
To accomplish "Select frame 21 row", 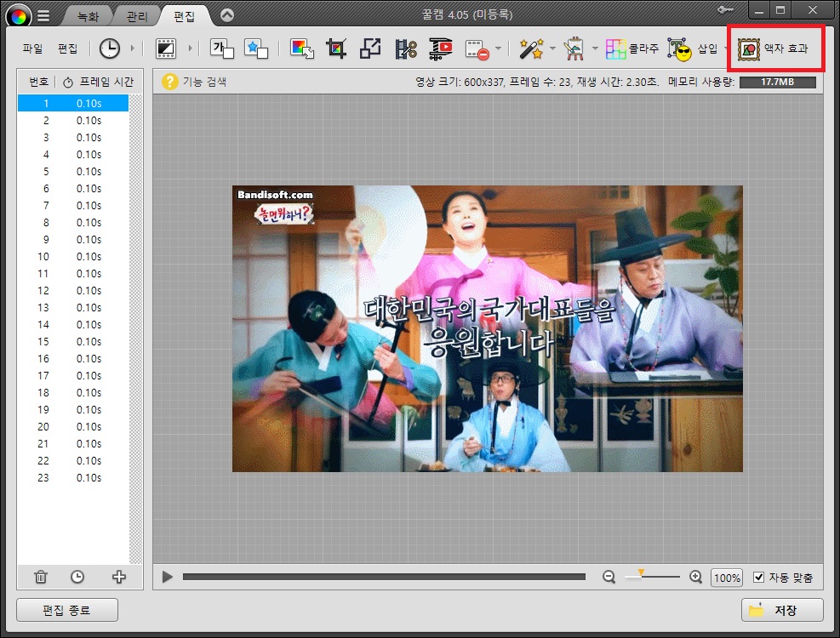I will pyautogui.click(x=73, y=443).
